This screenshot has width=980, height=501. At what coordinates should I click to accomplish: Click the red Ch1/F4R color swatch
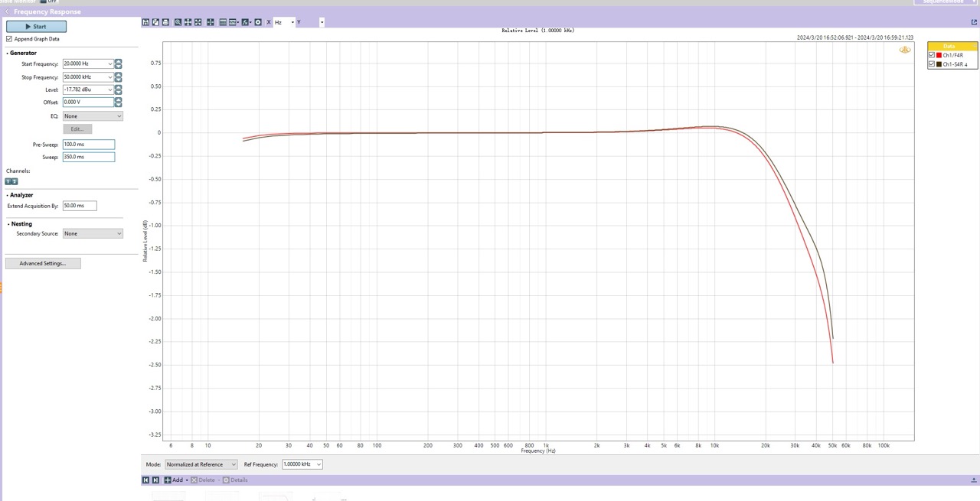(939, 56)
